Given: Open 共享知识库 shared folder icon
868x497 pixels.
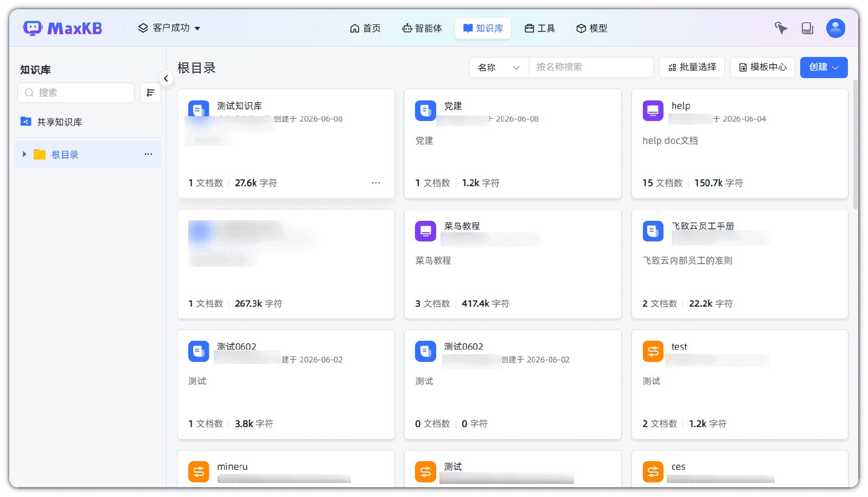Looking at the screenshot, I should (25, 122).
